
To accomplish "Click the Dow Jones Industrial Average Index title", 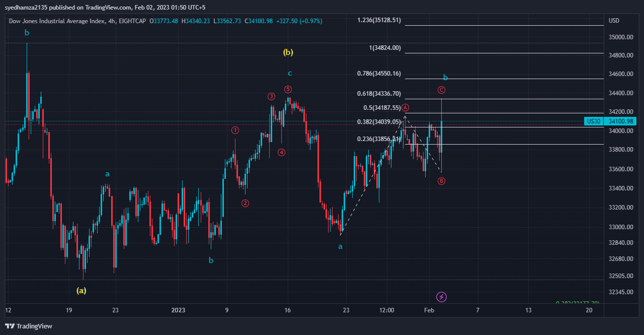I will point(57,21).
